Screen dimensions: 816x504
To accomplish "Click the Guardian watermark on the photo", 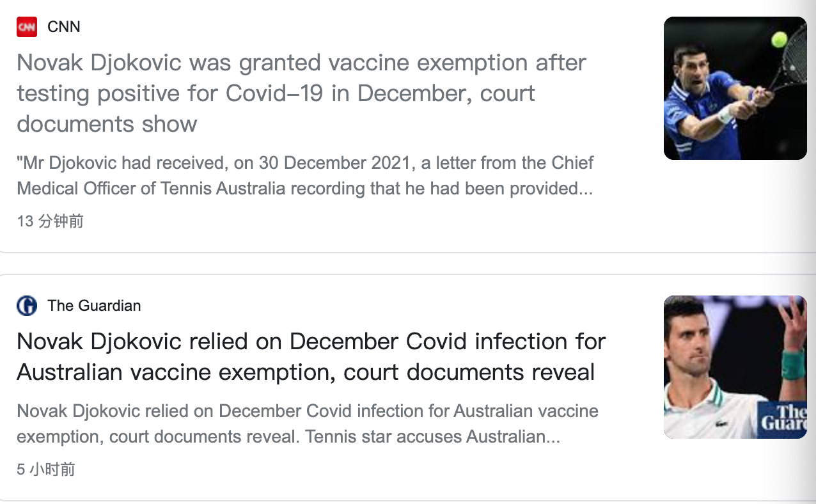I will 783,417.
